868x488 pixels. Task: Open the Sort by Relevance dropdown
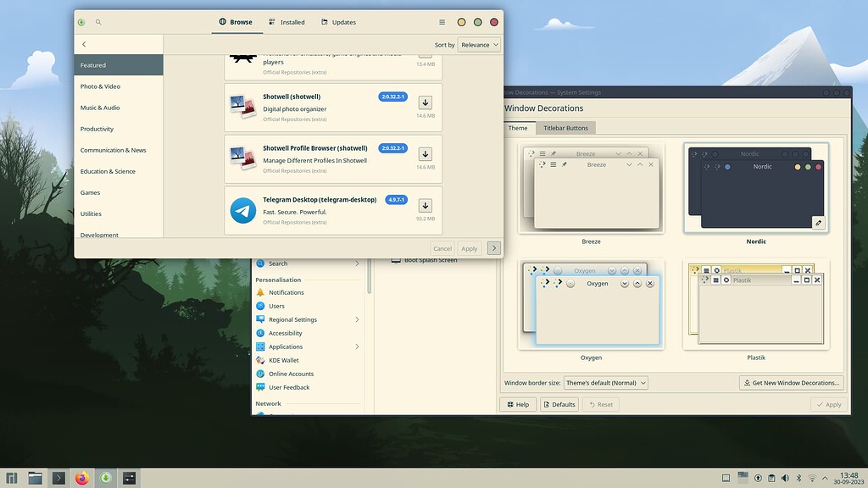coord(478,44)
